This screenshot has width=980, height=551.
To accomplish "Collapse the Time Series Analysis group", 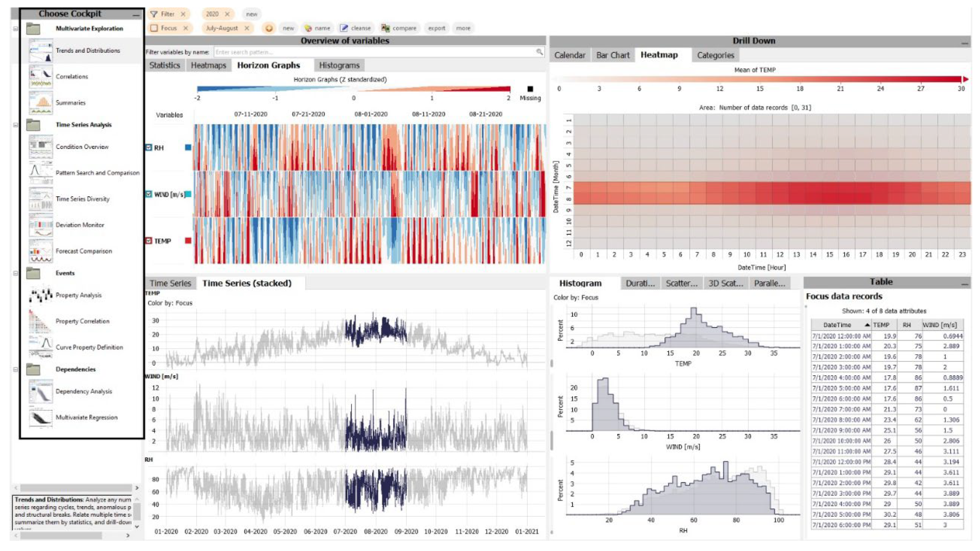I will point(15,125).
